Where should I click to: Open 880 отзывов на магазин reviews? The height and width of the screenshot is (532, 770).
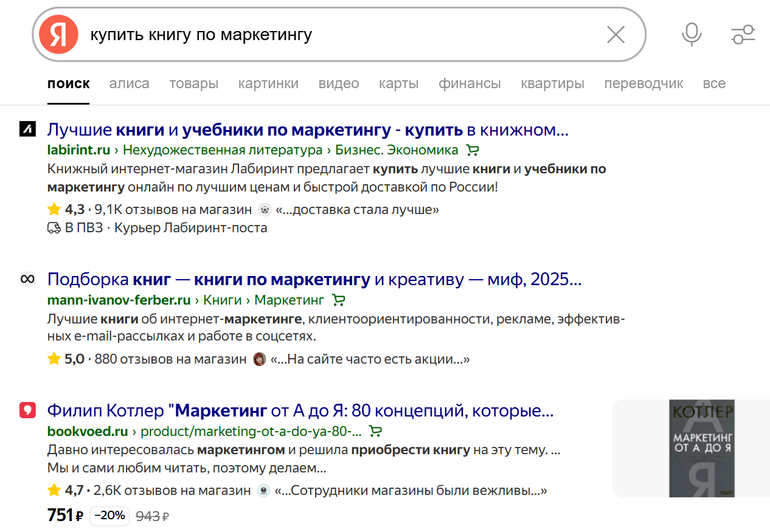170,359
